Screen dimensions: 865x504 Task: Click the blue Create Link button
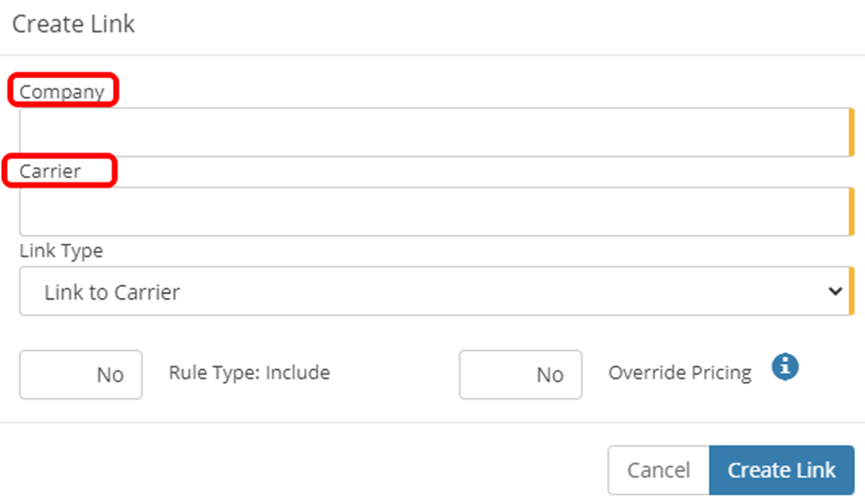tap(781, 470)
